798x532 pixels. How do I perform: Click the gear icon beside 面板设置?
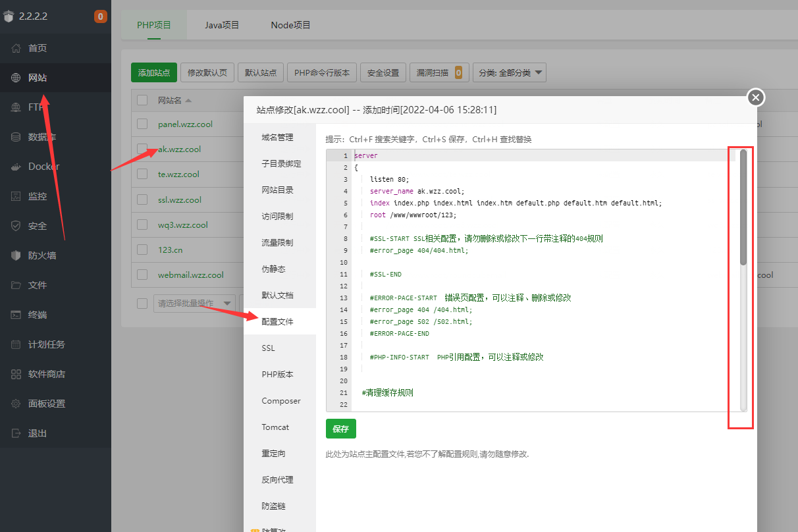coord(16,404)
